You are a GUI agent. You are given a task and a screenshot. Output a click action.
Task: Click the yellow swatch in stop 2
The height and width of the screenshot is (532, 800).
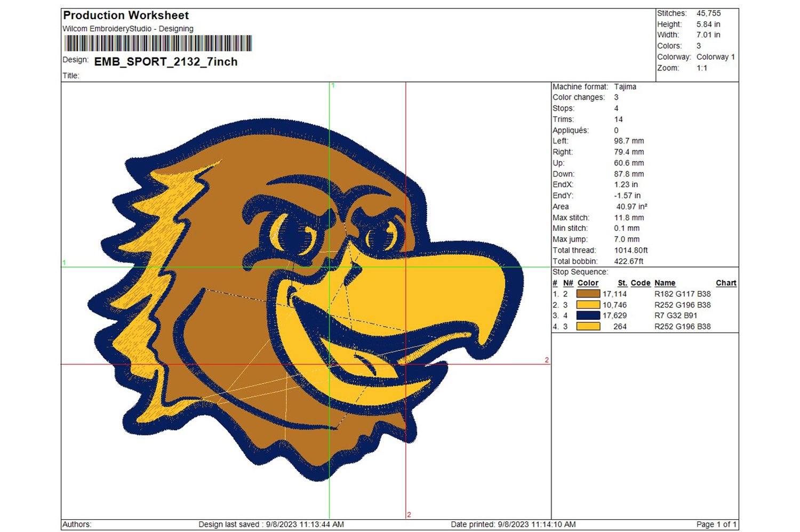588,305
